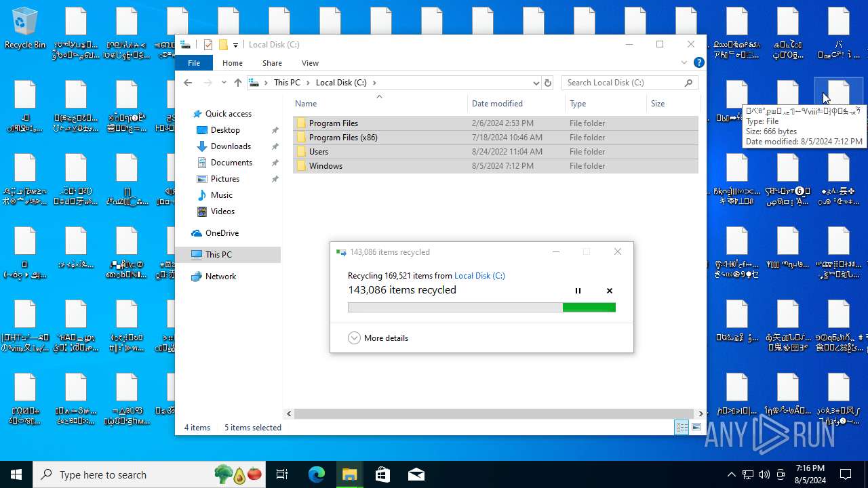Go forward with the Forward arrow

tap(208, 83)
